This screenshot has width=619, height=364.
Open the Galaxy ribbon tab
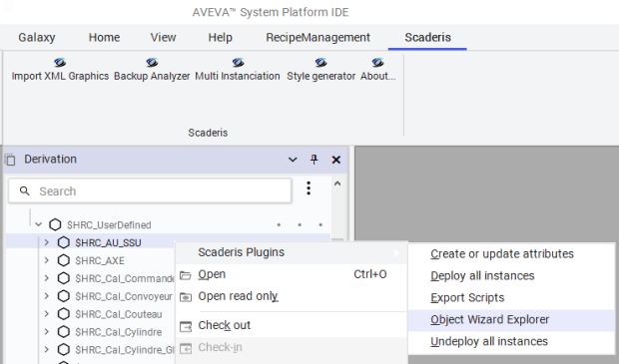click(x=37, y=38)
